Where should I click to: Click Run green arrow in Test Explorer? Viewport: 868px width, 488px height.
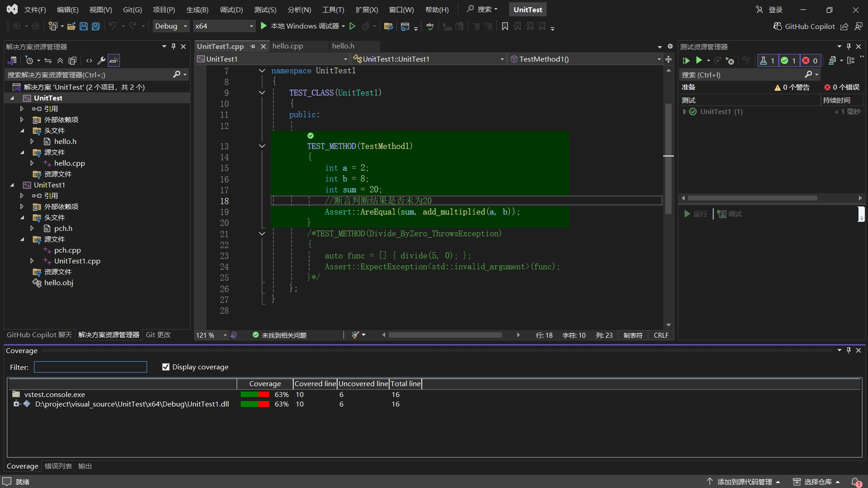[699, 60]
